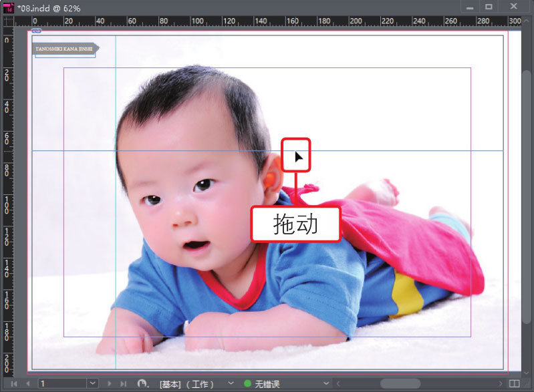The height and width of the screenshot is (392, 534).
Task: Click the split layout view icon
Action: 514,383
